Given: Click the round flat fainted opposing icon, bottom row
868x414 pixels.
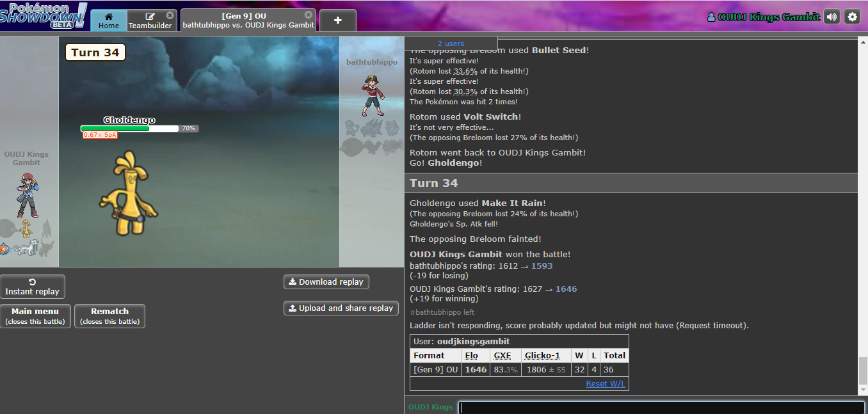Looking at the screenshot, I should coord(353,148).
